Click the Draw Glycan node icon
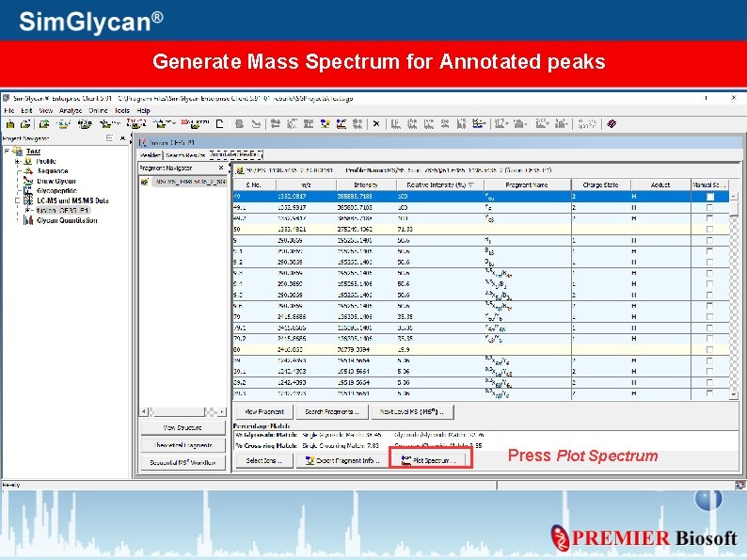 click(28, 181)
